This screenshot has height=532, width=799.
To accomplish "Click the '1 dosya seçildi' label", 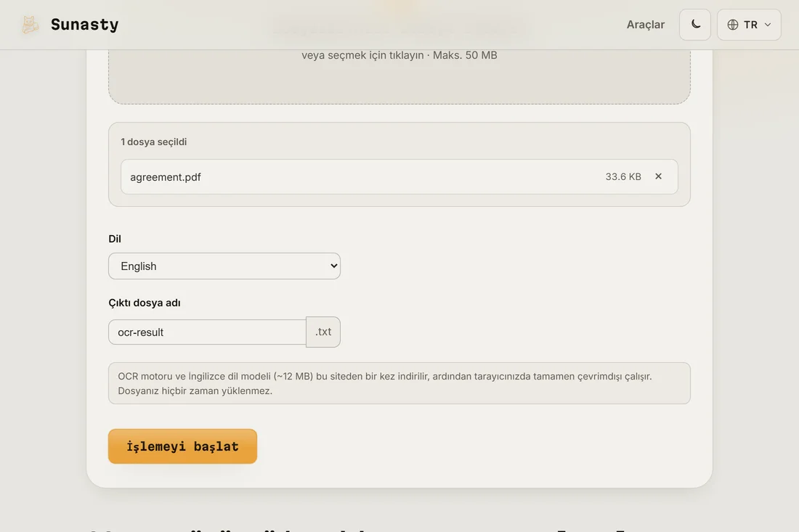I will [x=154, y=142].
